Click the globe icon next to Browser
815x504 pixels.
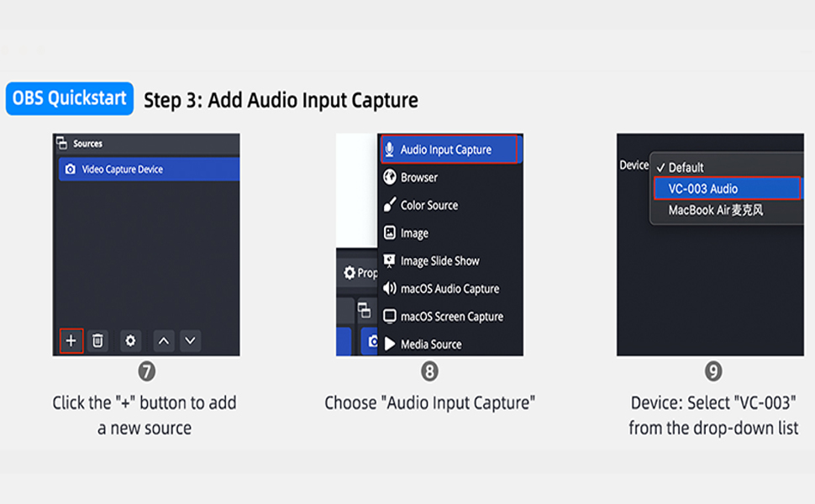[x=390, y=177]
